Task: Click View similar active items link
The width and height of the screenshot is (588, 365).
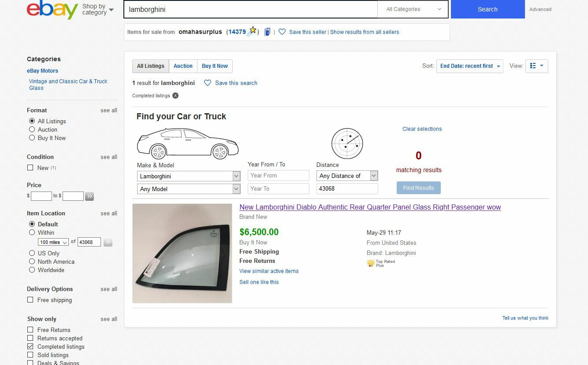Action: (x=269, y=271)
